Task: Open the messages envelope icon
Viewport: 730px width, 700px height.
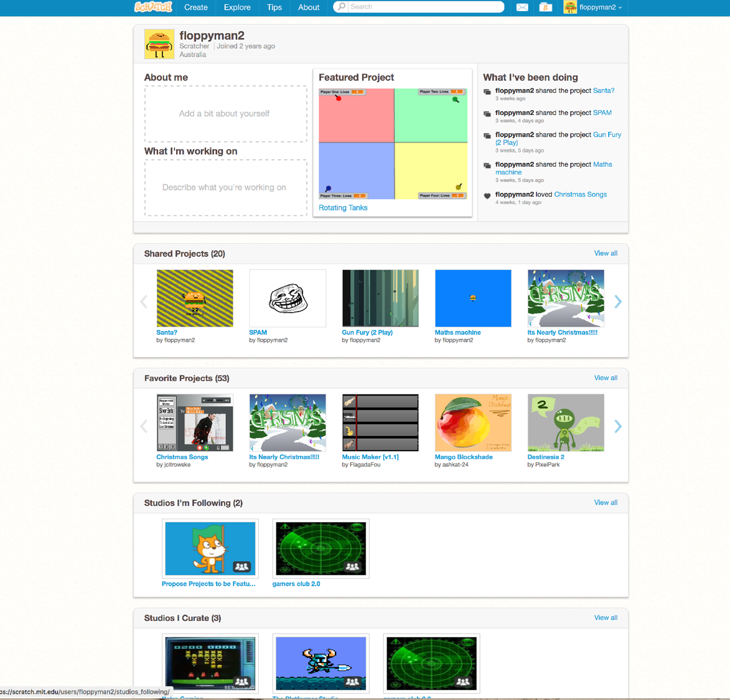Action: pos(522,7)
